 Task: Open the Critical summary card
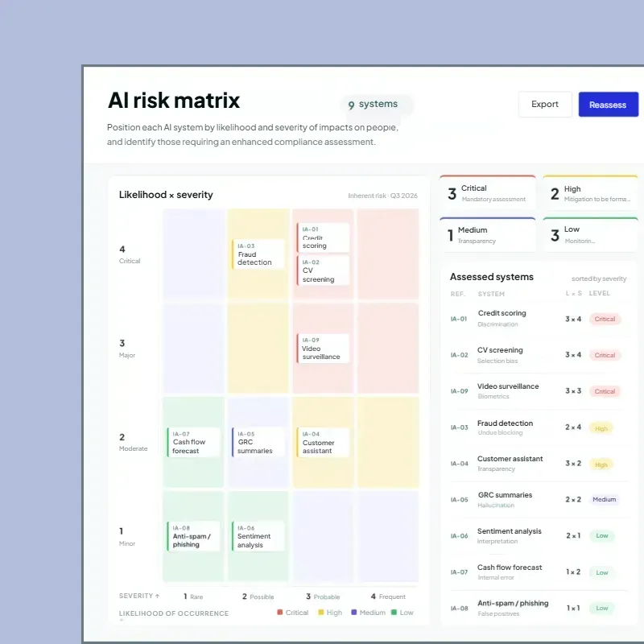click(x=488, y=192)
